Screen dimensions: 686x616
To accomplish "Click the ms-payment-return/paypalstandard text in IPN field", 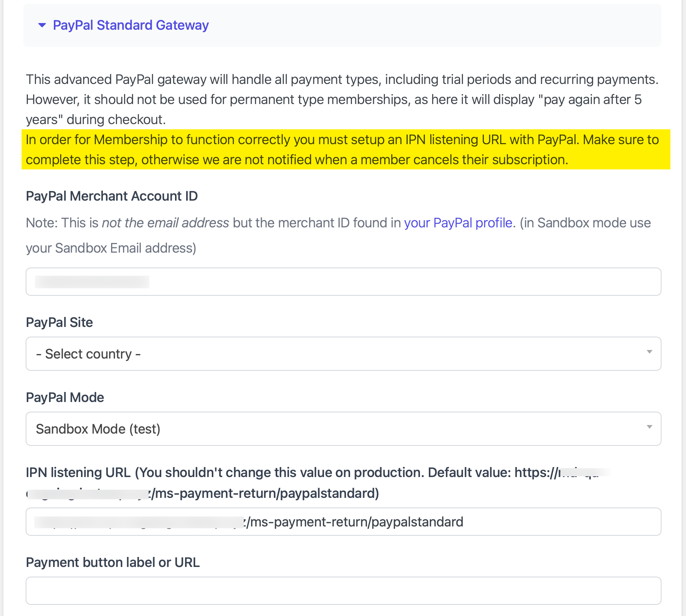I will pos(355,522).
